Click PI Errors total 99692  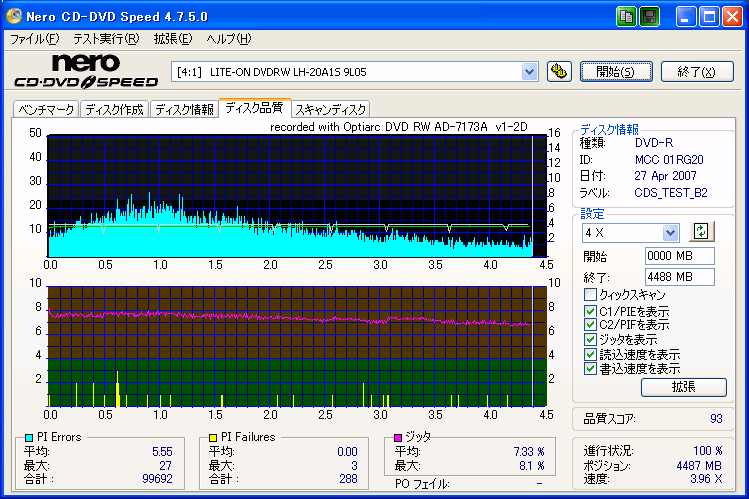click(x=157, y=478)
